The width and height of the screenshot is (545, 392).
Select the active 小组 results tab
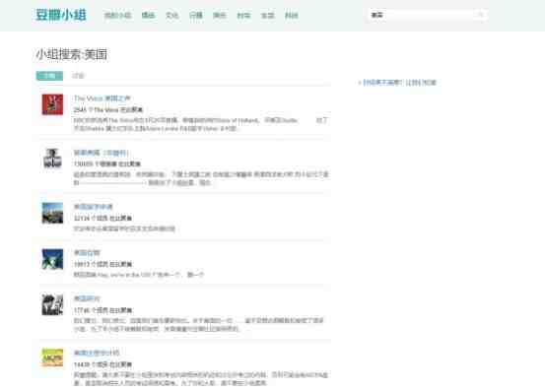pos(49,76)
